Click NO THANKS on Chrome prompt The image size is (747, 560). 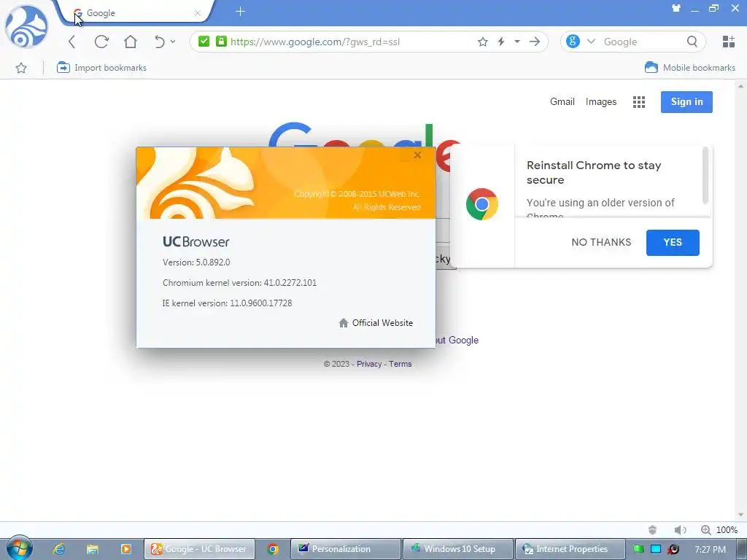tap(601, 242)
